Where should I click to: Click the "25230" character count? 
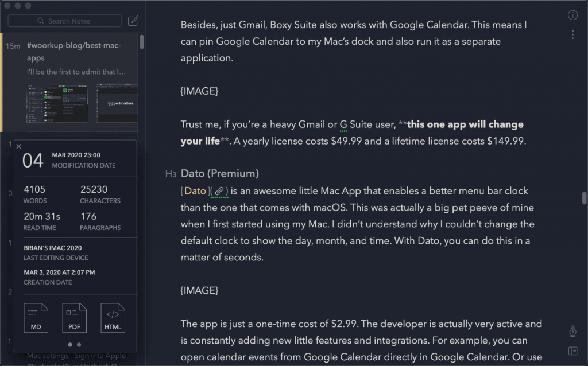tap(94, 189)
